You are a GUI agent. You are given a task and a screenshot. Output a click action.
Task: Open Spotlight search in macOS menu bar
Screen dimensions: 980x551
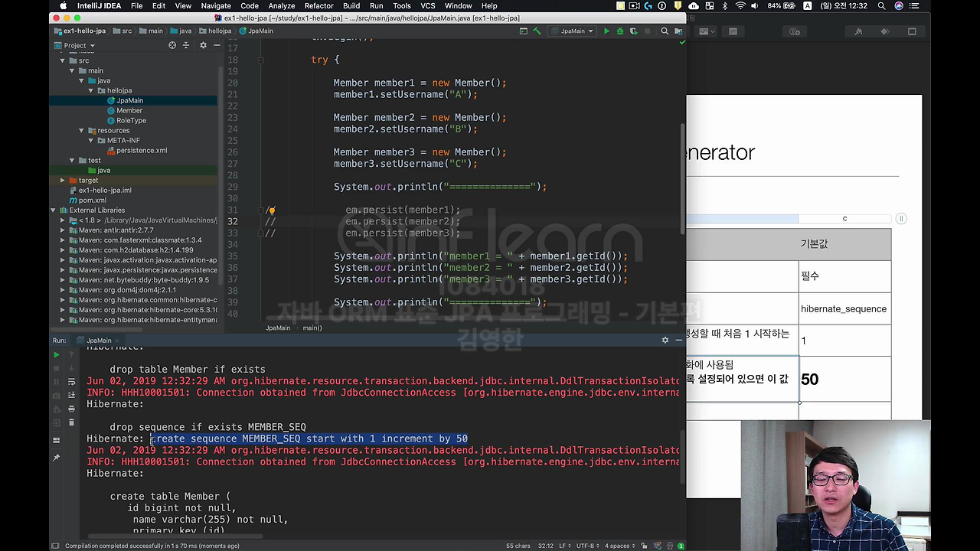click(882, 6)
